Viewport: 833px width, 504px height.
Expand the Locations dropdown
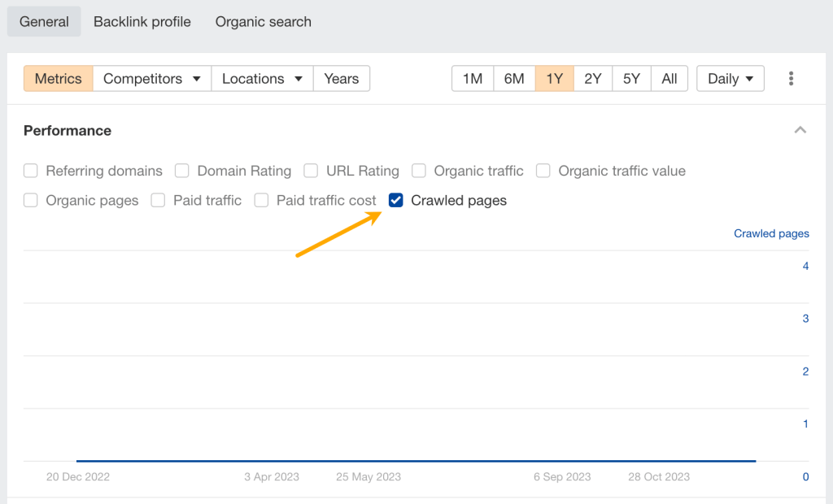(x=262, y=79)
